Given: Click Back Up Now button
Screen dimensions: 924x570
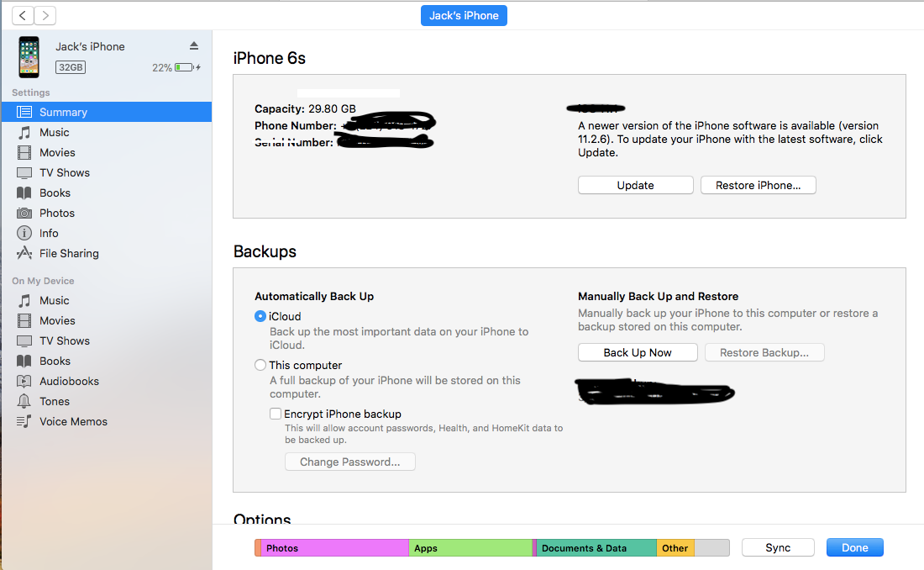Looking at the screenshot, I should 638,352.
